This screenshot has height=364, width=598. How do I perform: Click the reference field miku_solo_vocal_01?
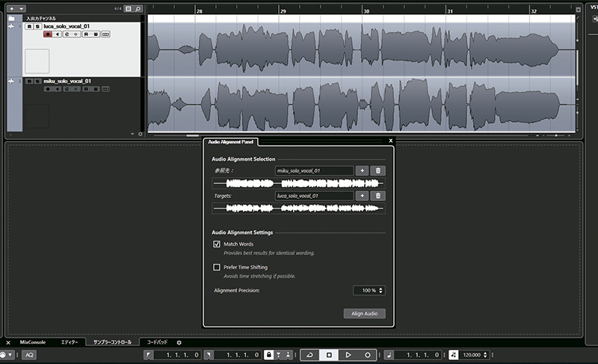tap(314, 170)
